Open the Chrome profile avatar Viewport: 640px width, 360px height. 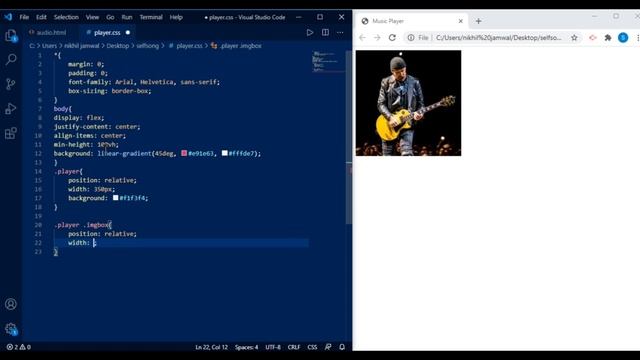(x=623, y=38)
